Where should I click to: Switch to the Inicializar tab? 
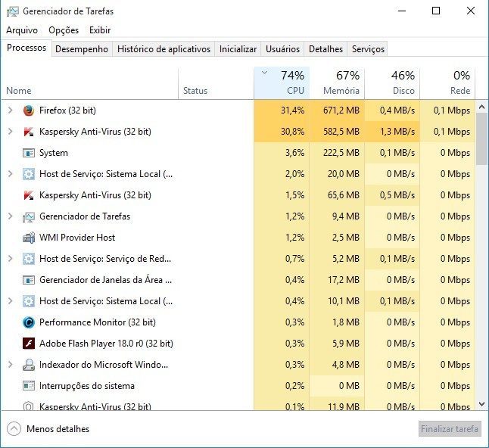238,49
